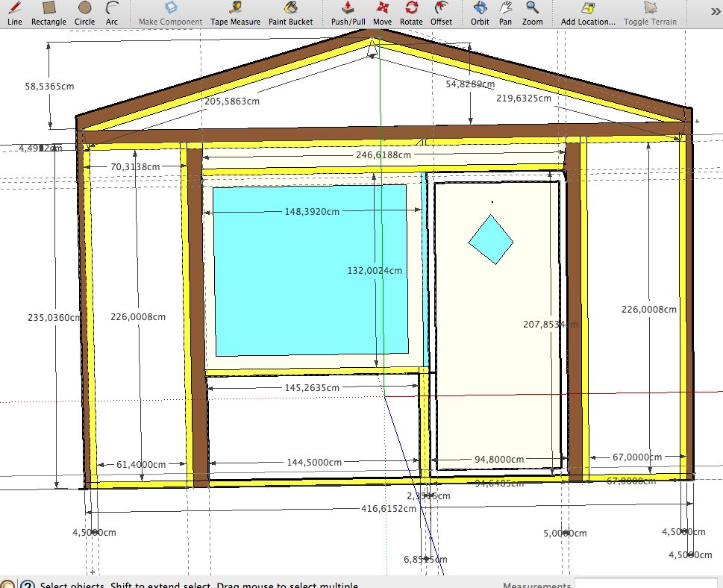Click the large cyan window pane
723x588 pixels.
click(311, 270)
